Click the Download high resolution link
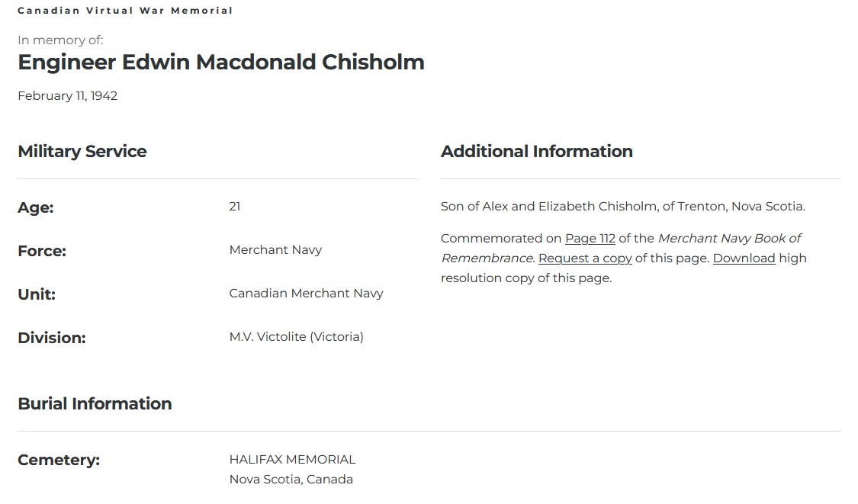 coord(744,258)
